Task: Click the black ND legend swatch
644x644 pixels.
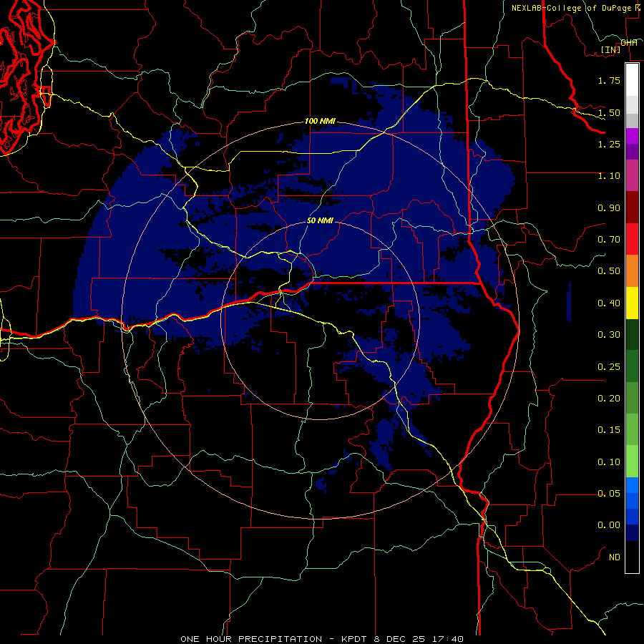Action: [632, 557]
